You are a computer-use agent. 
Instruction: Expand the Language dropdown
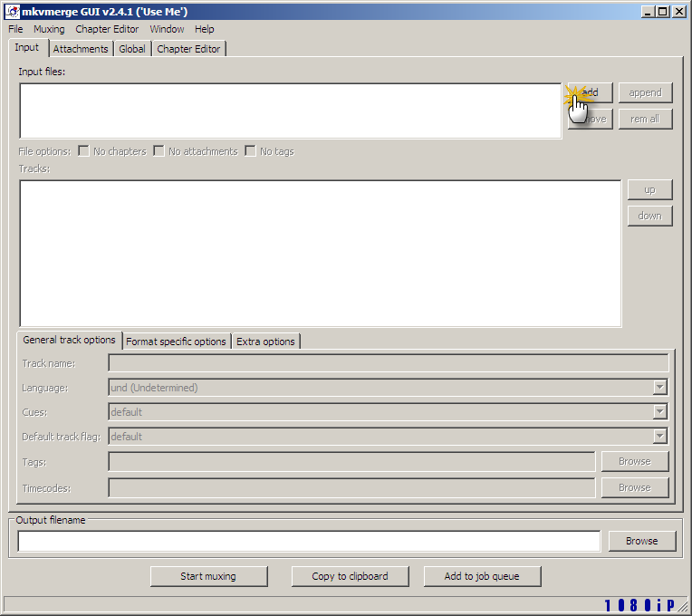[x=659, y=388]
